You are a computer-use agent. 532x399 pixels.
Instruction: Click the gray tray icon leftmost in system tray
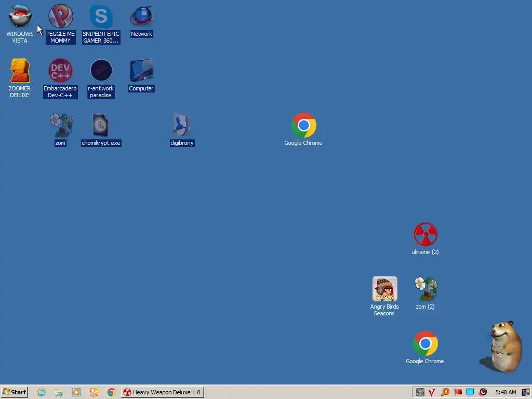point(420,392)
